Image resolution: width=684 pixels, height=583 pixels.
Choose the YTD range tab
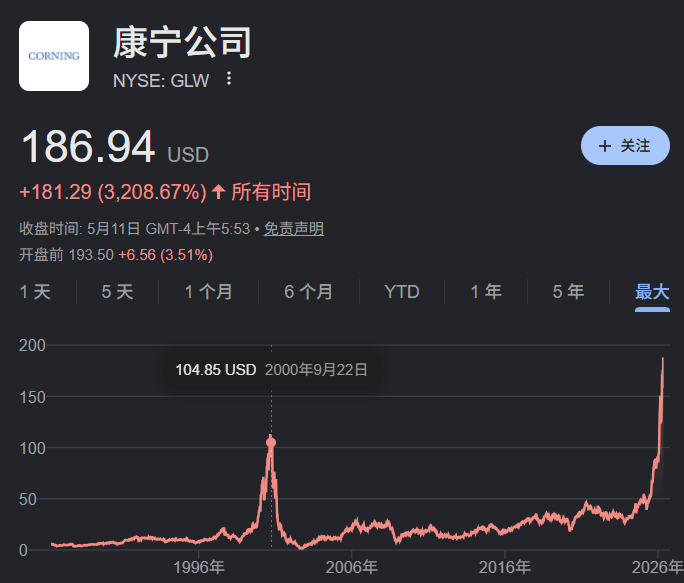(x=402, y=292)
